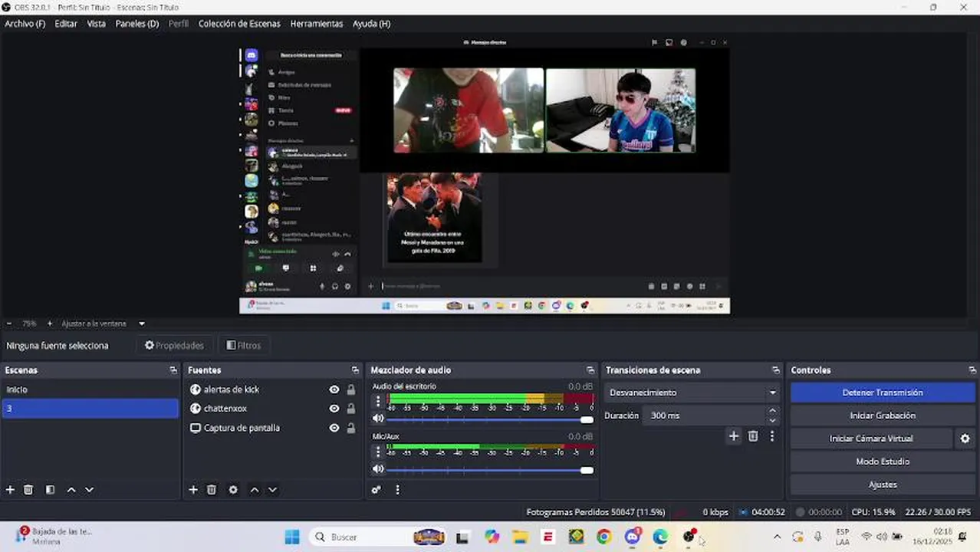Hide the Captura de pantalla source
The width and height of the screenshot is (980, 552).
[334, 428]
